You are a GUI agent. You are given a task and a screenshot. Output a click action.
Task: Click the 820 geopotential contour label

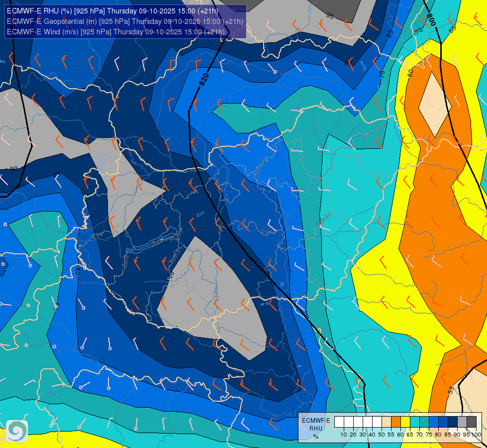coord(204,80)
